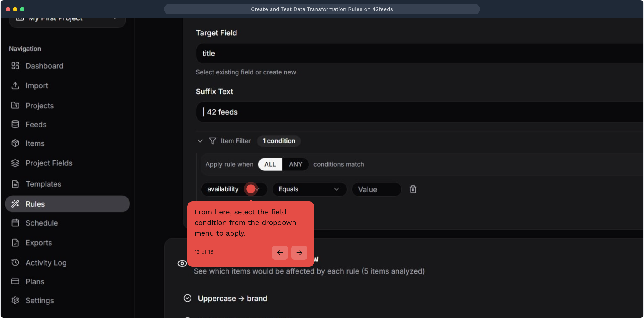This screenshot has height=318, width=644.
Task: Go to Schedule in sidebar
Action: pos(41,223)
